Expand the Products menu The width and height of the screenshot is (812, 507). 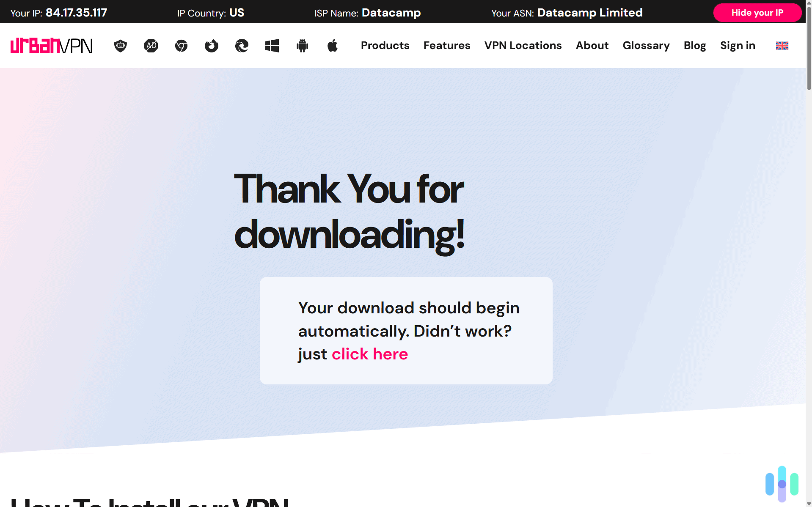coord(385,46)
